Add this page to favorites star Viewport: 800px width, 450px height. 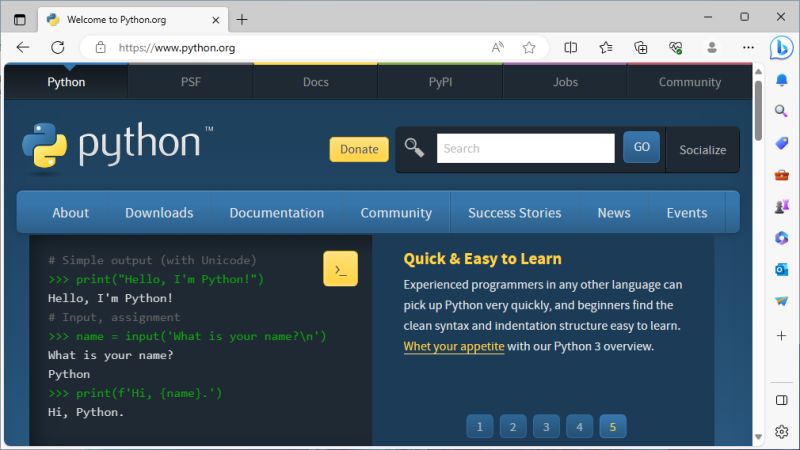point(529,48)
